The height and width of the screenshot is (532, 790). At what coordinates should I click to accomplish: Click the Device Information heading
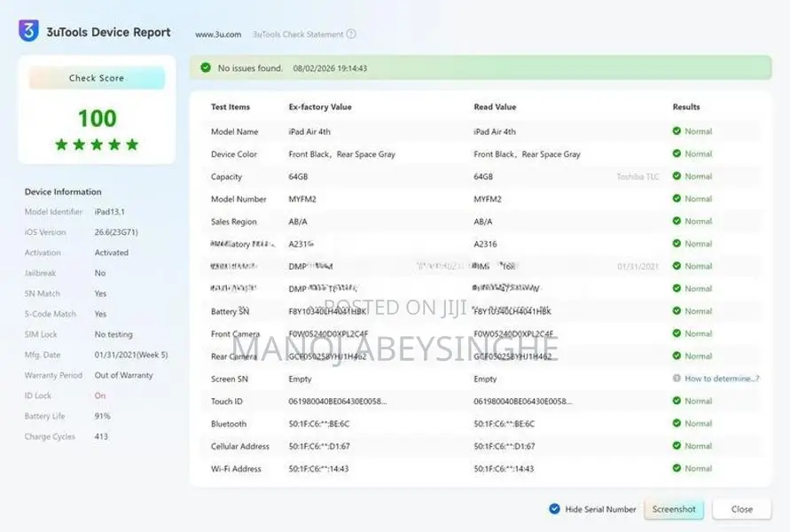63,192
